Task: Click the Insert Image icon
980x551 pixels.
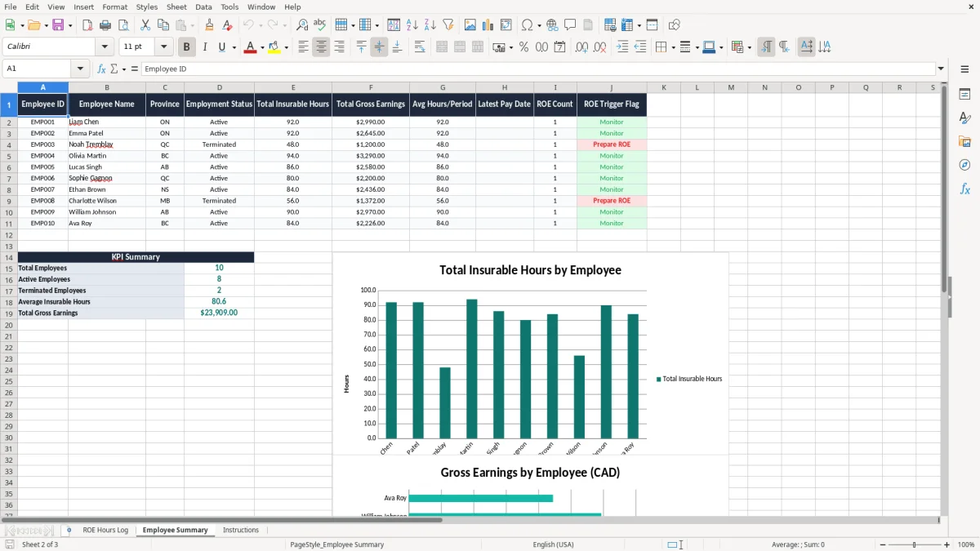Action: coord(470,25)
